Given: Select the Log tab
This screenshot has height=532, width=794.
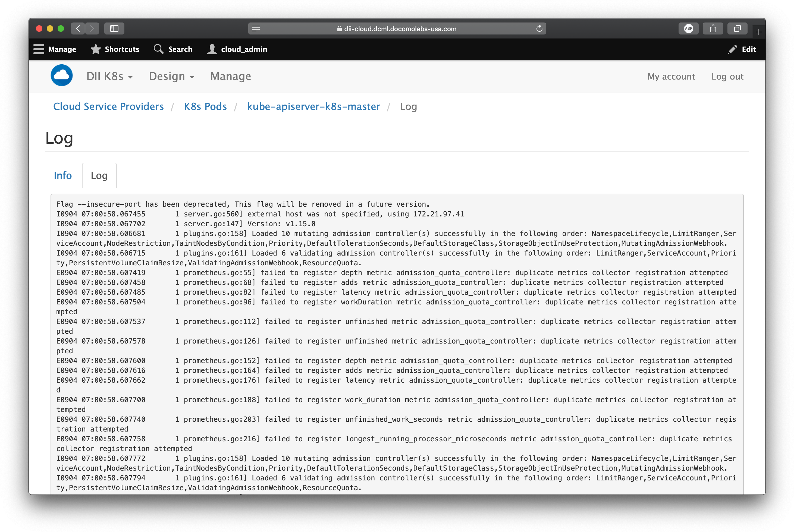Looking at the screenshot, I should coord(99,175).
